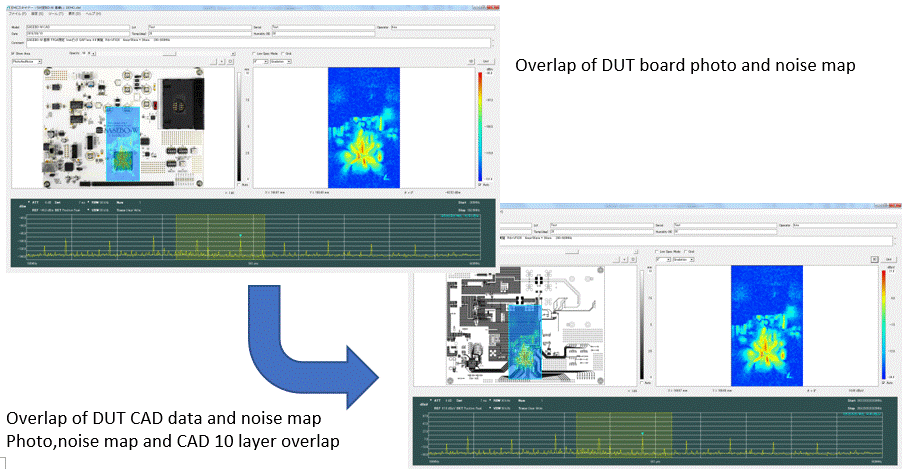The height and width of the screenshot is (469, 908).
Task: Click the Humidity field in lower window
Action: [725, 232]
